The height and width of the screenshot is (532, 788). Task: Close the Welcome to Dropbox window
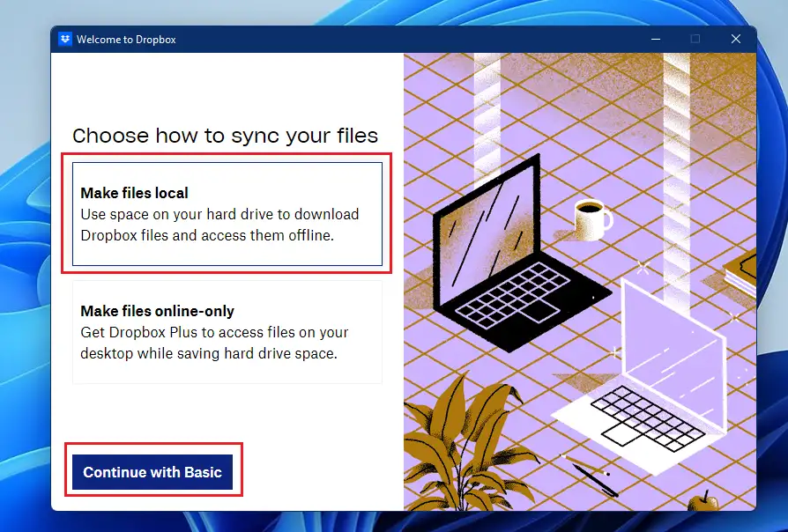(x=736, y=39)
